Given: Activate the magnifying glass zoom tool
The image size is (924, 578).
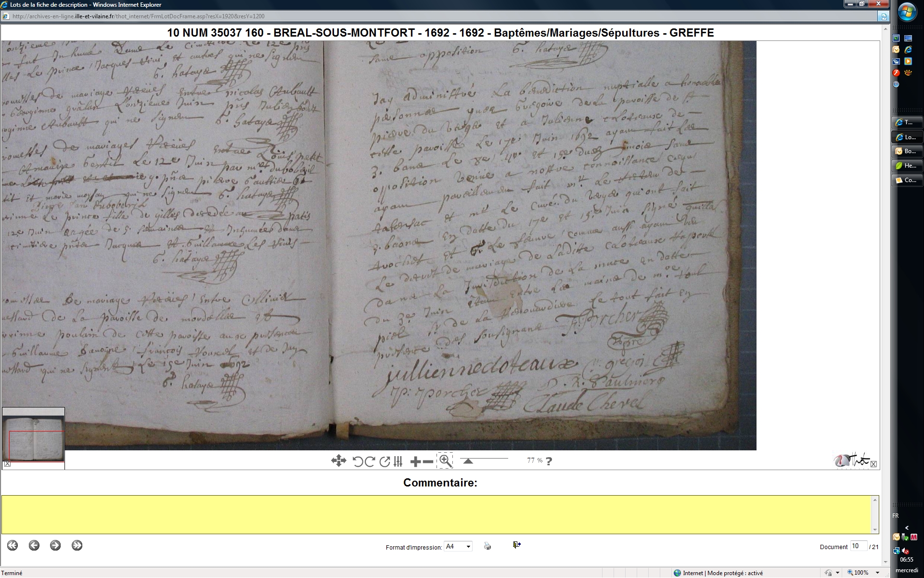Looking at the screenshot, I should (445, 461).
